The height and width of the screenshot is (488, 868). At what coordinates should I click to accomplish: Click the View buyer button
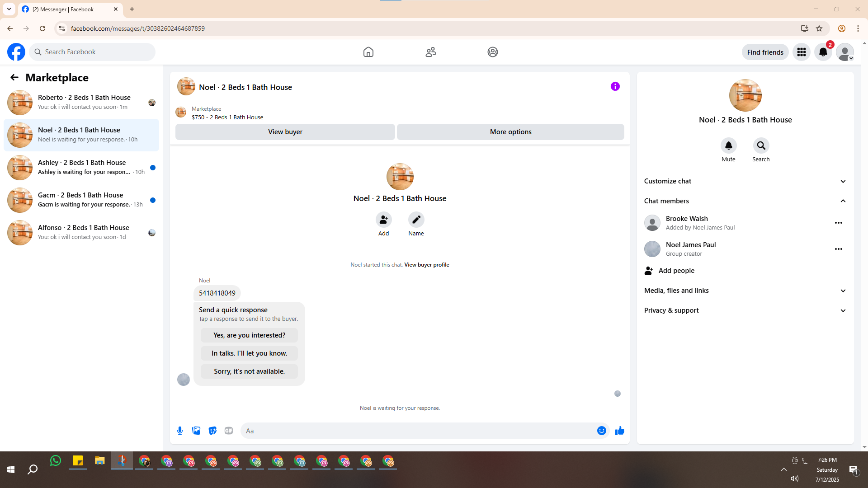pos(285,132)
